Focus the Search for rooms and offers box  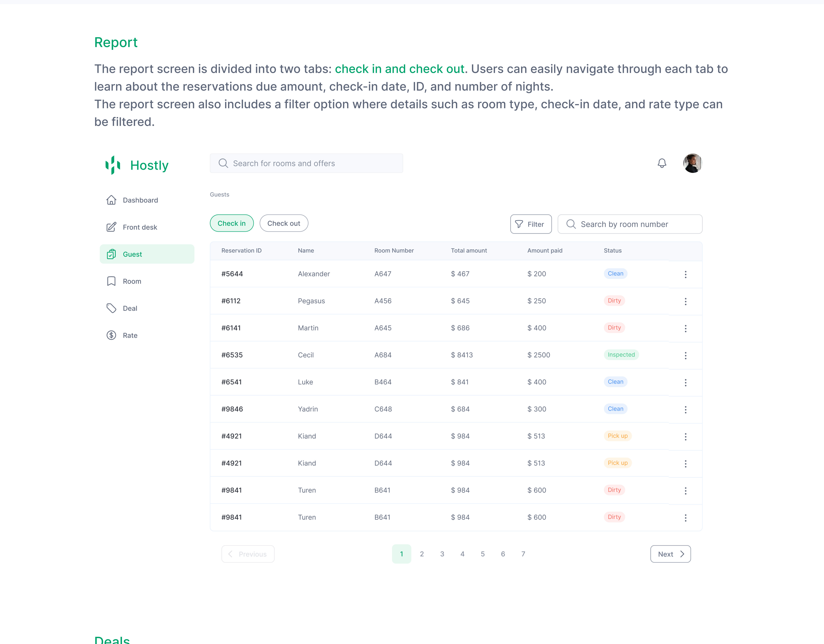pyautogui.click(x=306, y=163)
